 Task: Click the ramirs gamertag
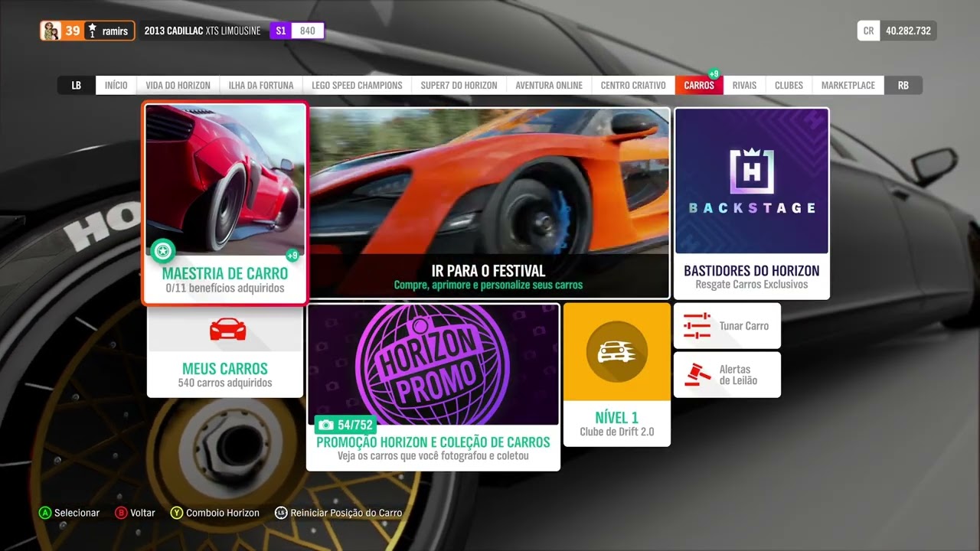click(x=116, y=31)
